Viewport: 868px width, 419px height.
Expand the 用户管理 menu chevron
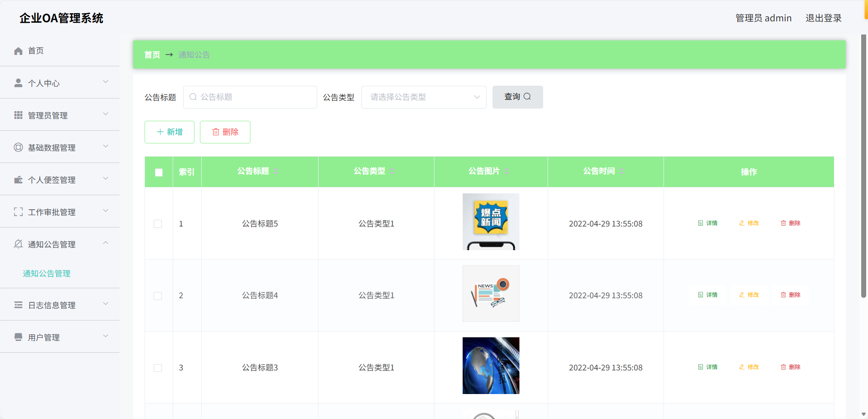[105, 336]
